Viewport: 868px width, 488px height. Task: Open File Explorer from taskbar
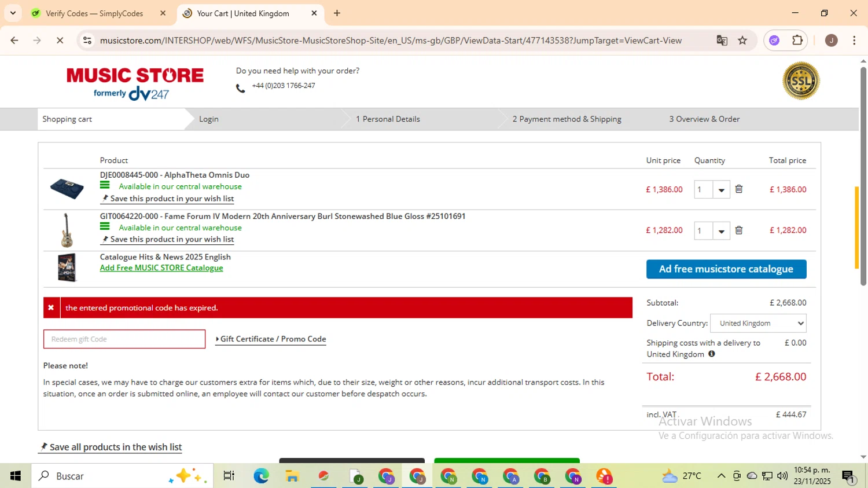point(292,476)
